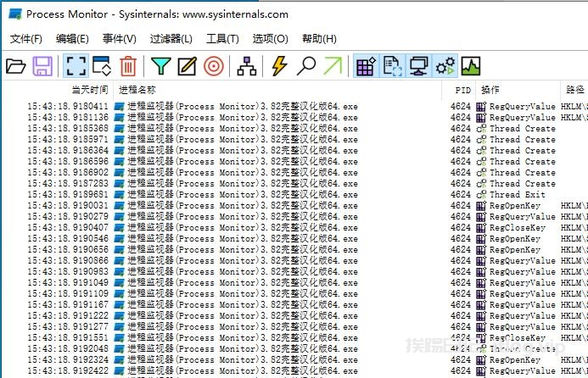Click the 路径 column header
The height and width of the screenshot is (378, 588).
[x=575, y=90]
